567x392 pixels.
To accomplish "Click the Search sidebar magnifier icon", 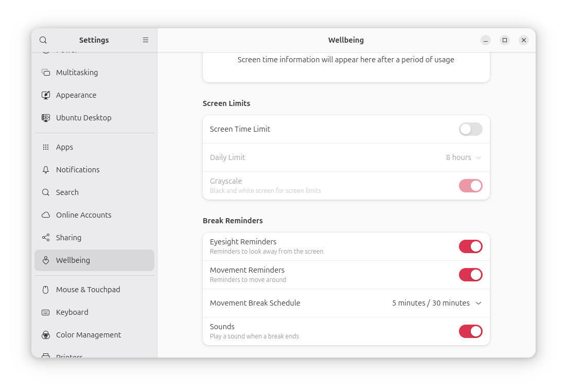I will pyautogui.click(x=46, y=192).
